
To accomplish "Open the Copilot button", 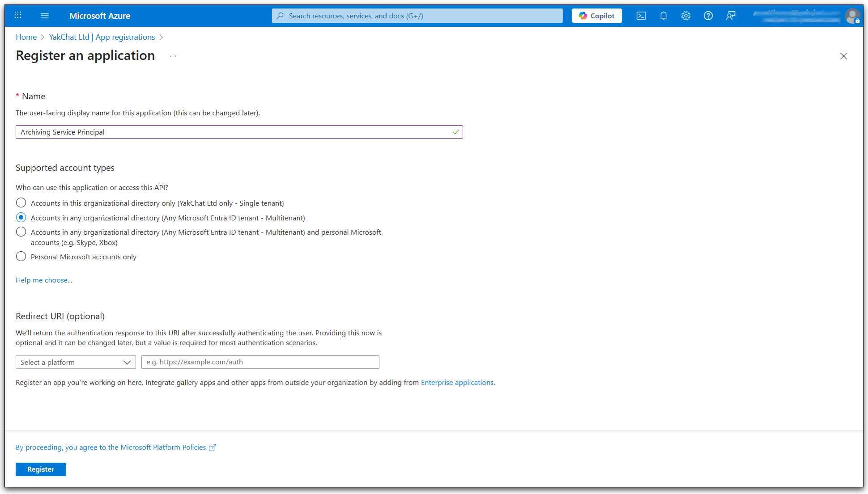I will pos(596,16).
